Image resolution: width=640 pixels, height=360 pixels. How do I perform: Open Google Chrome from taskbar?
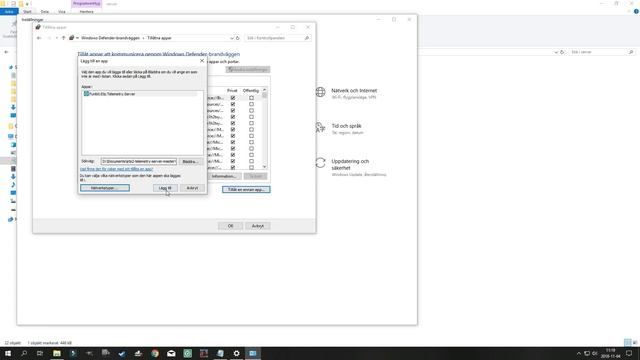155,353
